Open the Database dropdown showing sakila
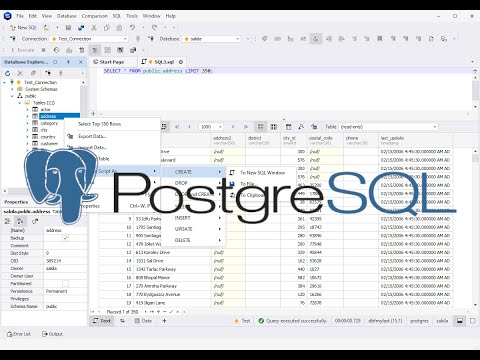 (212, 39)
